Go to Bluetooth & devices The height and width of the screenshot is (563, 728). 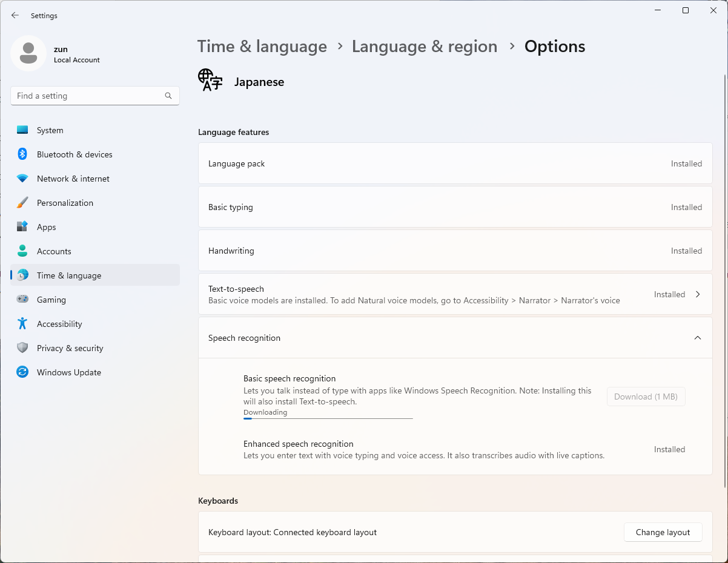95,154
